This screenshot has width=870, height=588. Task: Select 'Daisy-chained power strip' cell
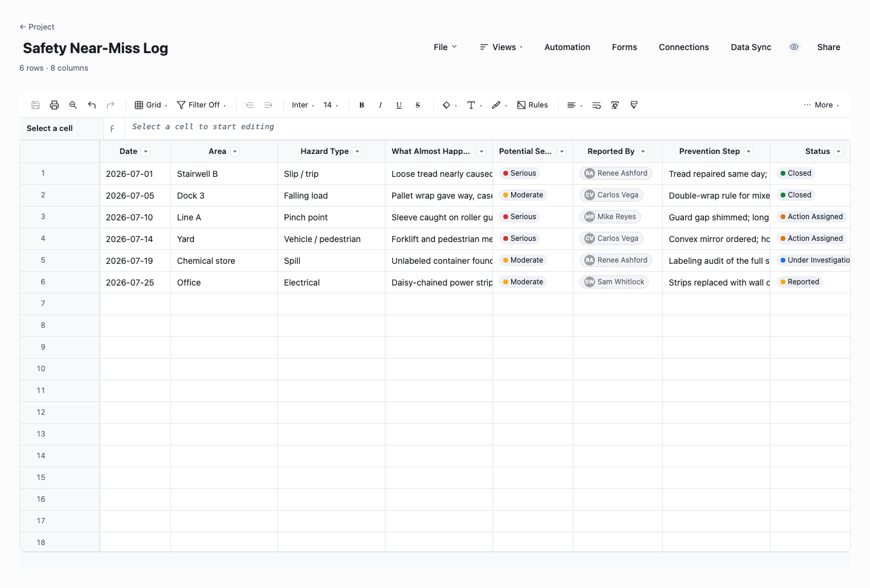pyautogui.click(x=439, y=283)
